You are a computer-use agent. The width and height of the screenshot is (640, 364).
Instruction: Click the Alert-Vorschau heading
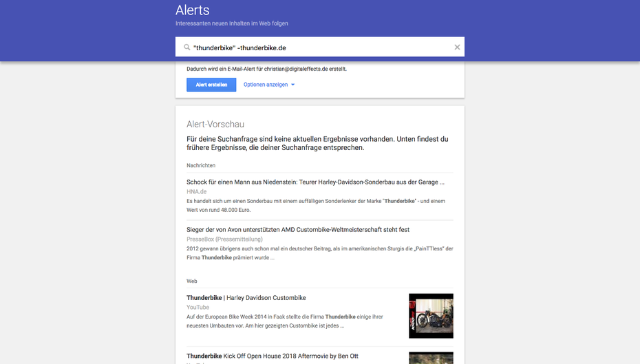point(215,124)
